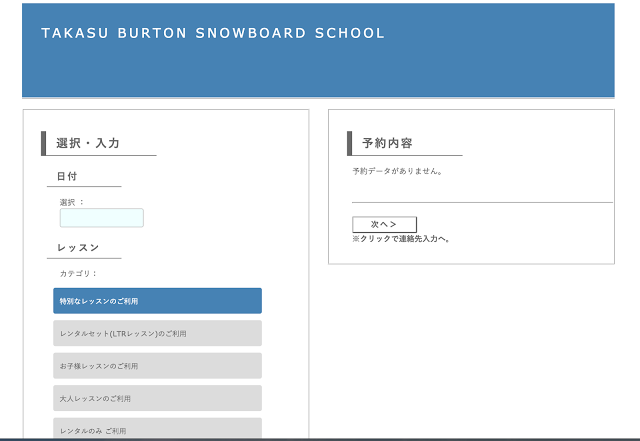The image size is (640, 441).
Task: Click the レッスン subheading
Action: click(78, 247)
